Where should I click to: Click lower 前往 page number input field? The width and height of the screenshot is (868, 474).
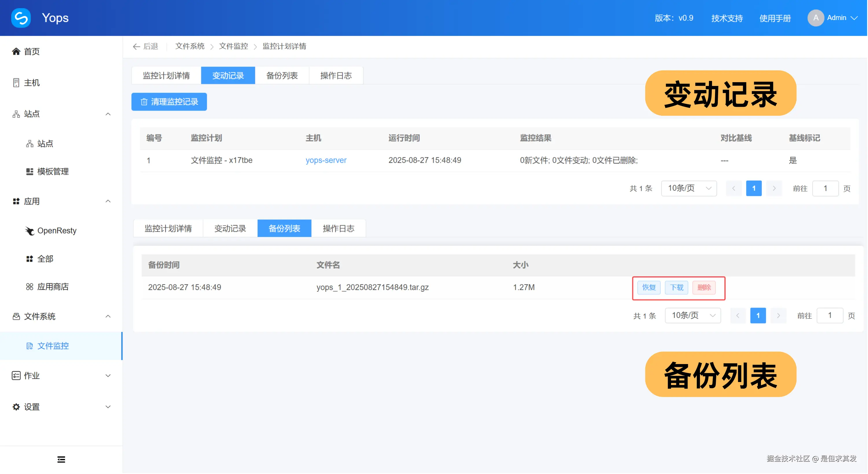(830, 315)
